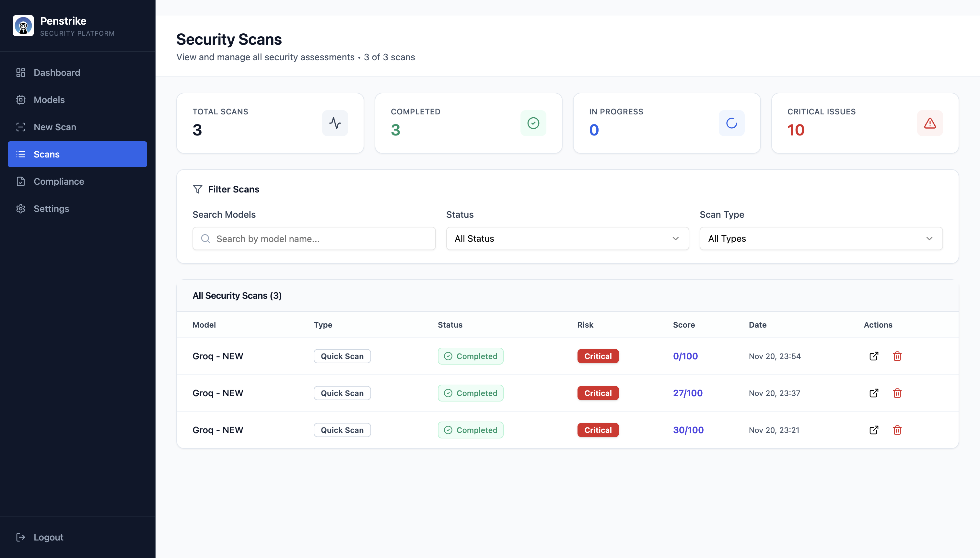Click the Completed badge on the second scan row
980x558 pixels.
click(470, 393)
